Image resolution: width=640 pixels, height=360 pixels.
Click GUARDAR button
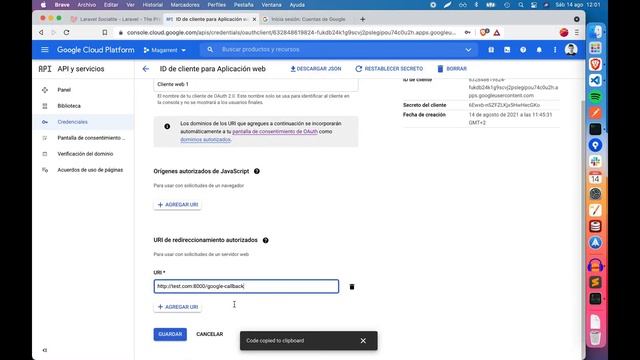[170, 334]
